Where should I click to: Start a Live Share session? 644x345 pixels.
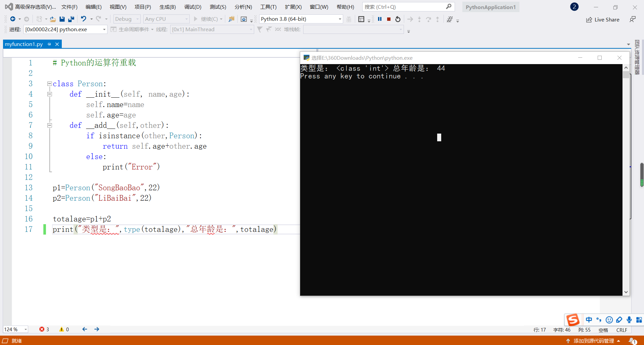pyautogui.click(x=603, y=19)
